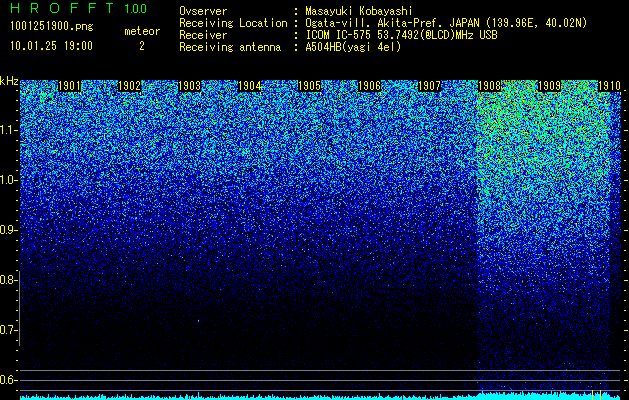Screen dimensions: 629x400
Task: Click the 1.1 kHz axis label
Action: [x=8, y=130]
